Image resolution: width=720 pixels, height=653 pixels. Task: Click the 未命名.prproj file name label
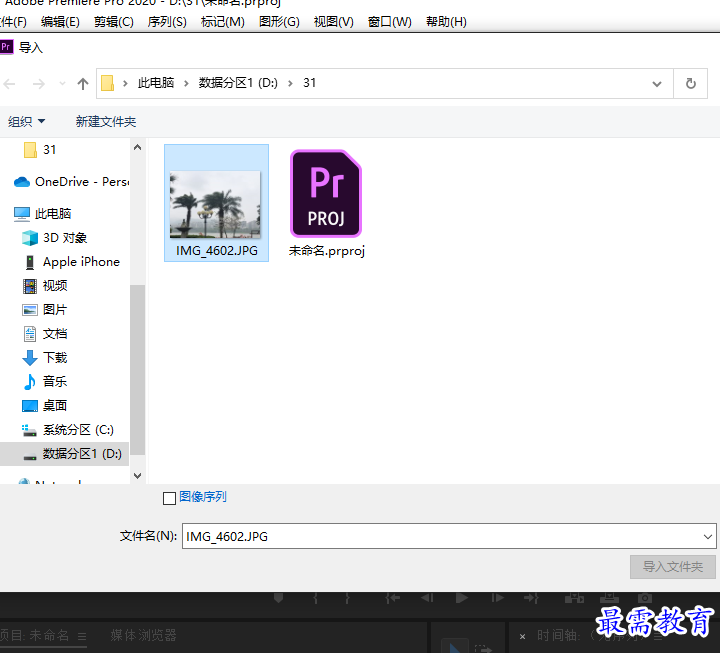click(326, 251)
